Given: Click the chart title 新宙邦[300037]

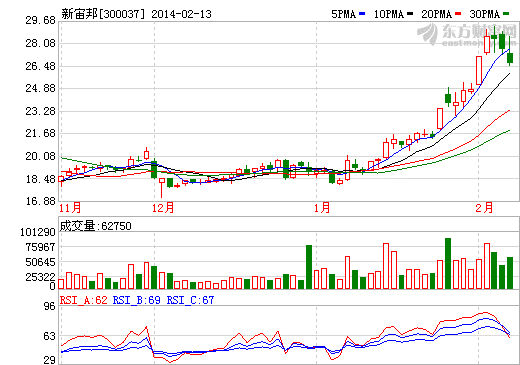Looking at the screenshot, I should [103, 14].
